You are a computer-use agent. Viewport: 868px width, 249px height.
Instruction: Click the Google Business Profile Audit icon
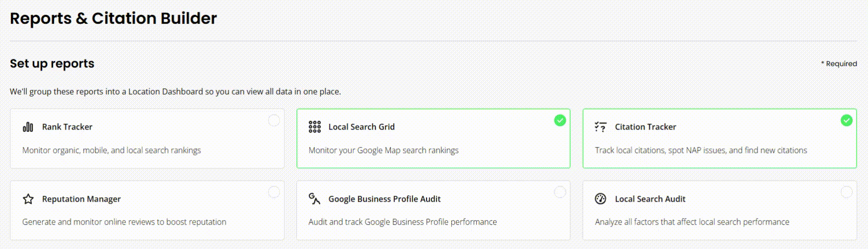pyautogui.click(x=314, y=199)
